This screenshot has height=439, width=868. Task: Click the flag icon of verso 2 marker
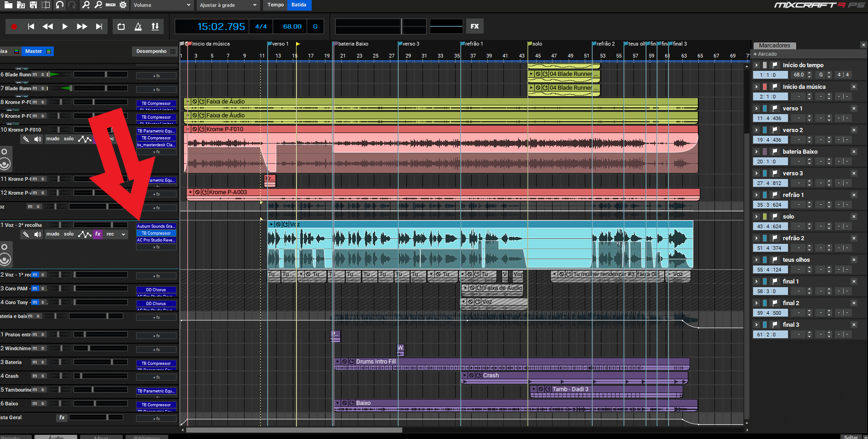coord(775,130)
